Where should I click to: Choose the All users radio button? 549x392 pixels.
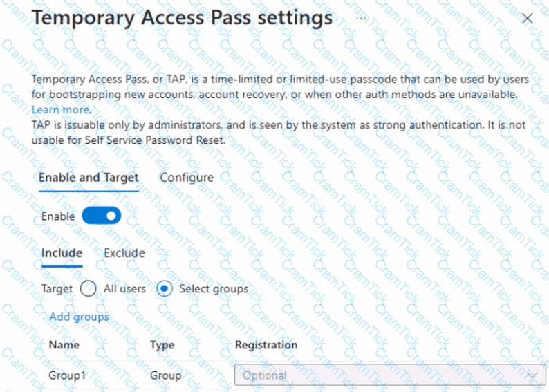pyautogui.click(x=88, y=289)
